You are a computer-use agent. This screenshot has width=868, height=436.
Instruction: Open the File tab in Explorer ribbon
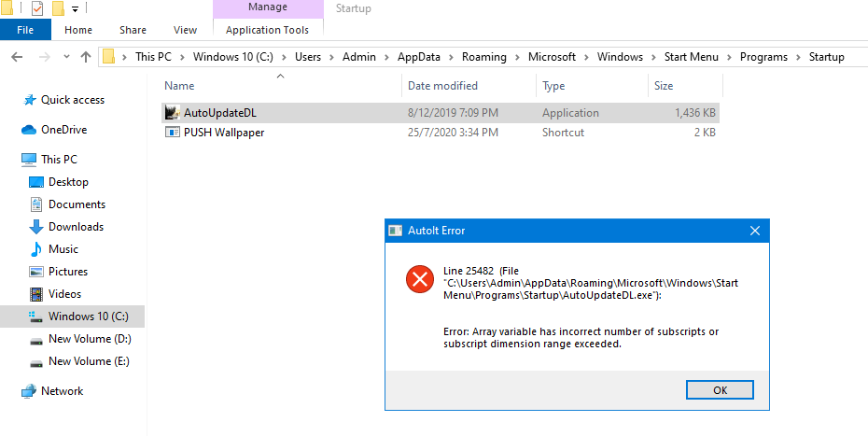[x=25, y=30]
